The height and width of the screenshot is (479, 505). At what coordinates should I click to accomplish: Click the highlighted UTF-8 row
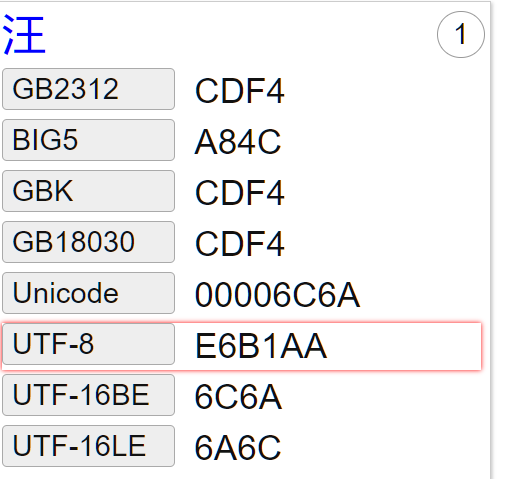[242, 346]
